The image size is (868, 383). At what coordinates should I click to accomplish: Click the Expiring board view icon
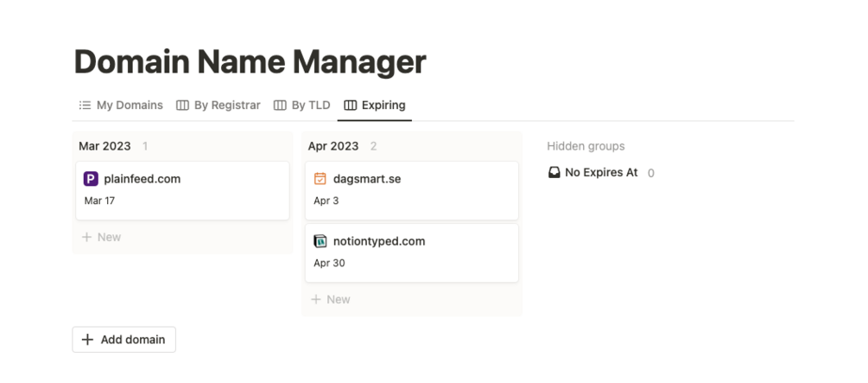click(350, 105)
